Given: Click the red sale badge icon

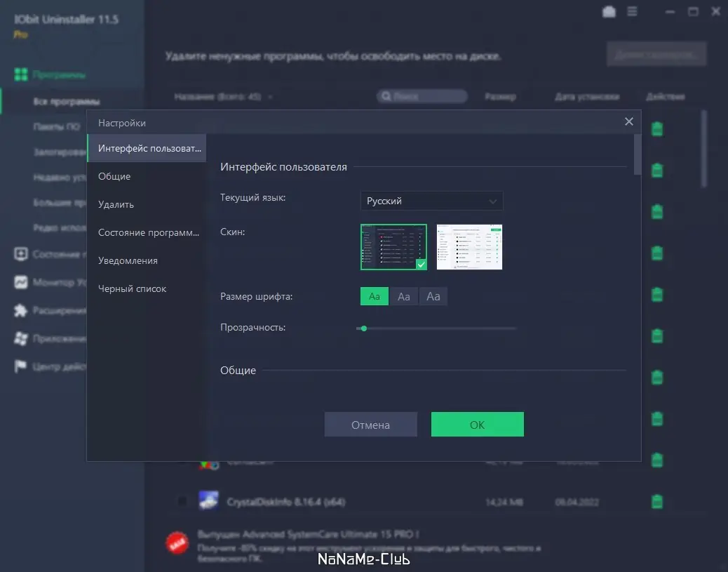Looking at the screenshot, I should tap(177, 543).
